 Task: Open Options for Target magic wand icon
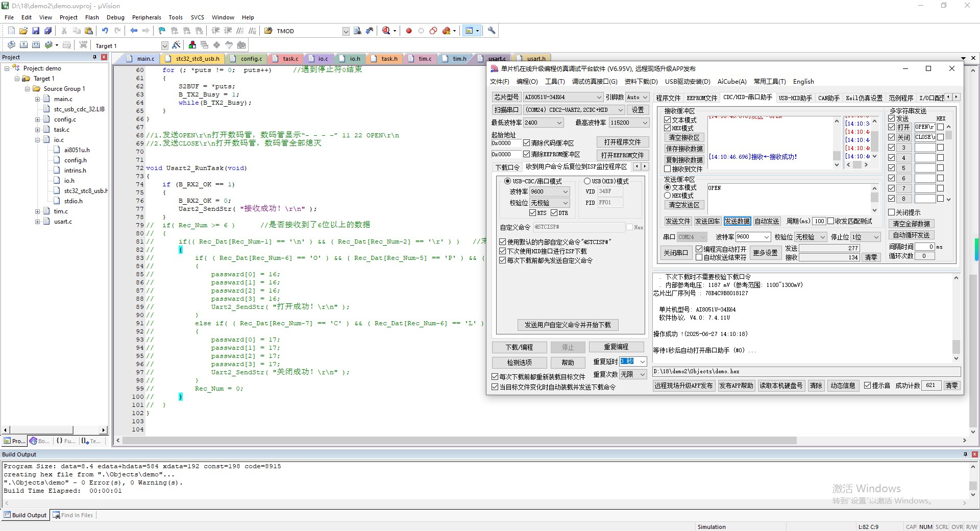point(177,45)
